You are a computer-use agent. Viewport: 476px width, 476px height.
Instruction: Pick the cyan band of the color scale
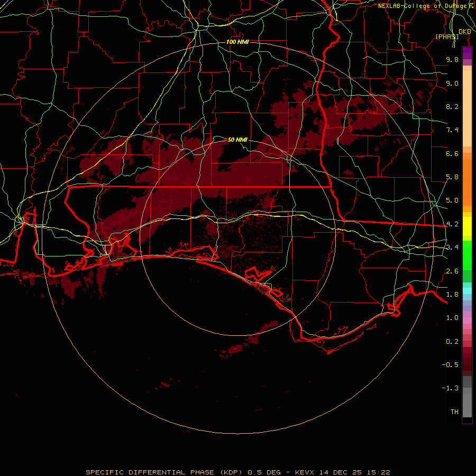[x=467, y=291]
